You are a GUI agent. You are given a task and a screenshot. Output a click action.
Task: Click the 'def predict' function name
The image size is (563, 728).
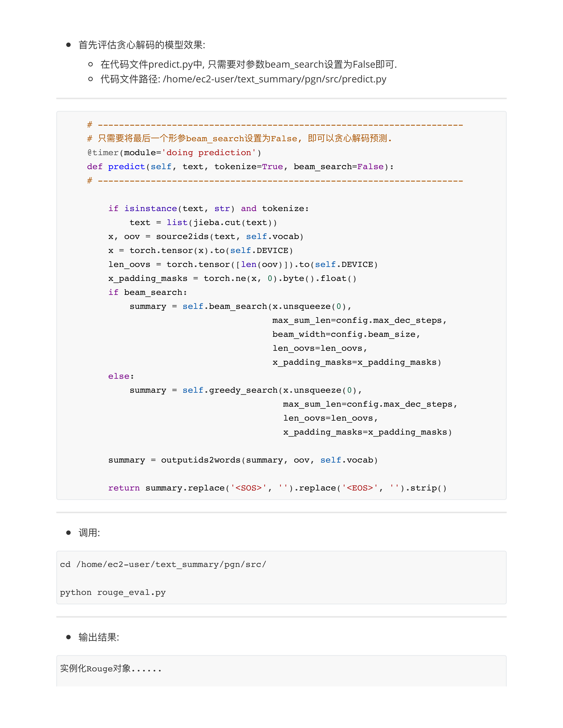[x=126, y=167]
